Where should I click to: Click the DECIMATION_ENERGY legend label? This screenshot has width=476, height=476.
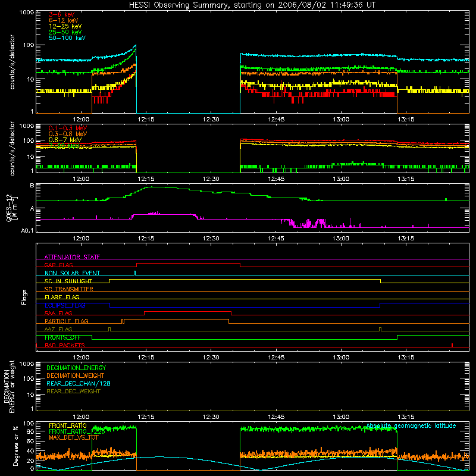(76, 368)
